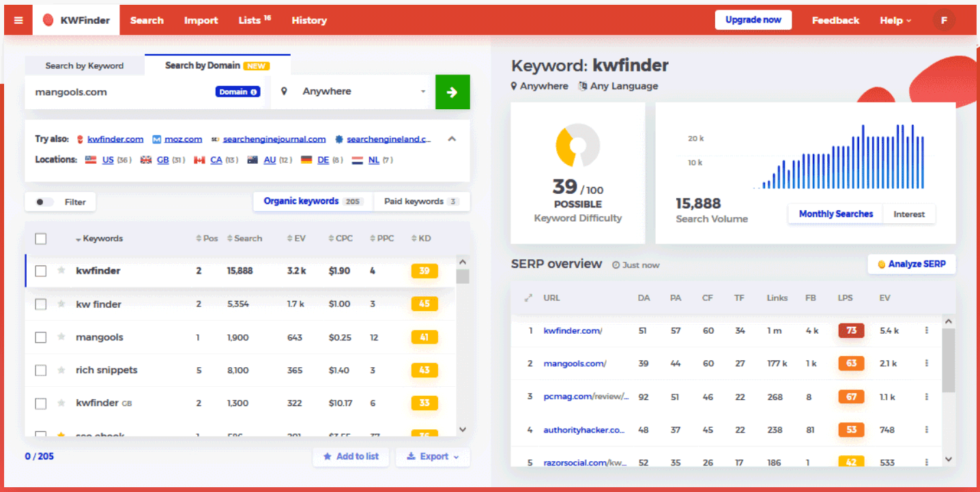Check the kw finder keyword checkbox
The height and width of the screenshot is (492, 980).
41,304
